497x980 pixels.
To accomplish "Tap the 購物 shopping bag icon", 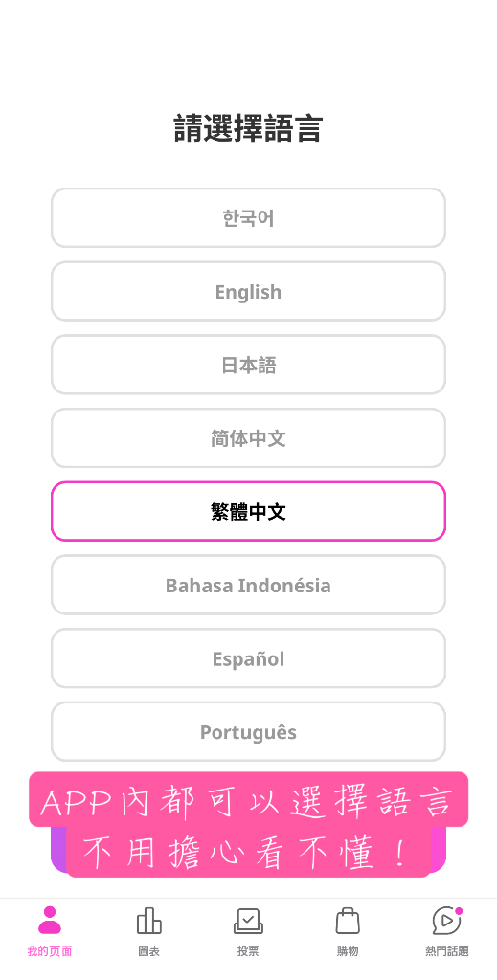I will (x=348, y=921).
